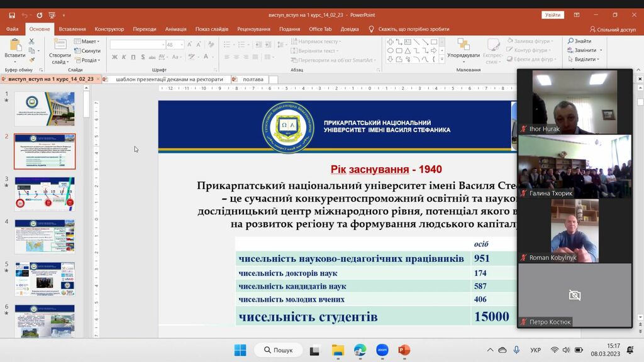
Task: Click the Cut scissors icon
Action: click(31, 41)
